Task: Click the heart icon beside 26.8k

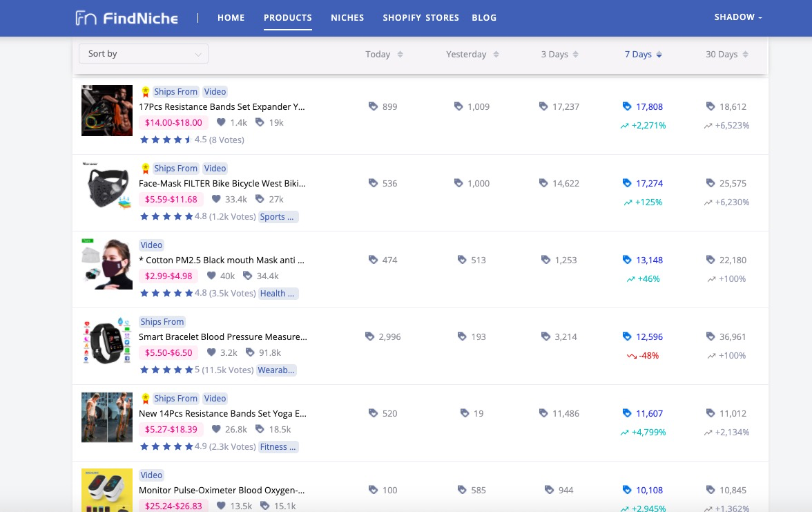Action: point(217,429)
